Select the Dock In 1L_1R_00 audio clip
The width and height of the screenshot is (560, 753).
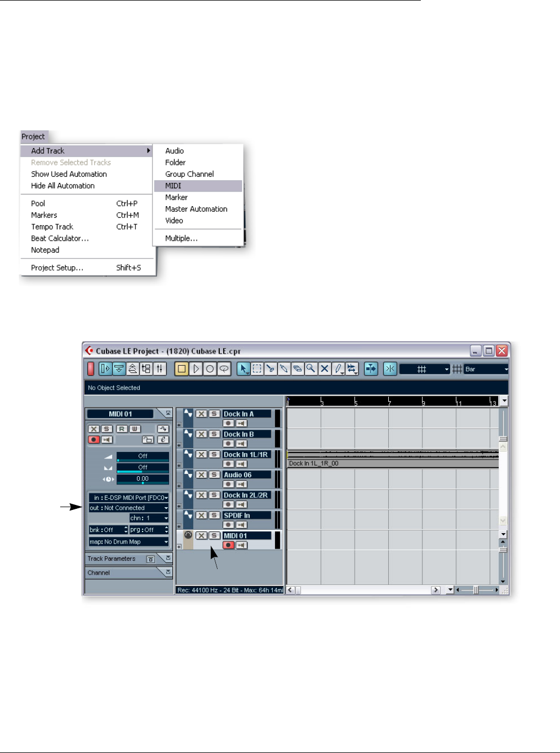393,459
